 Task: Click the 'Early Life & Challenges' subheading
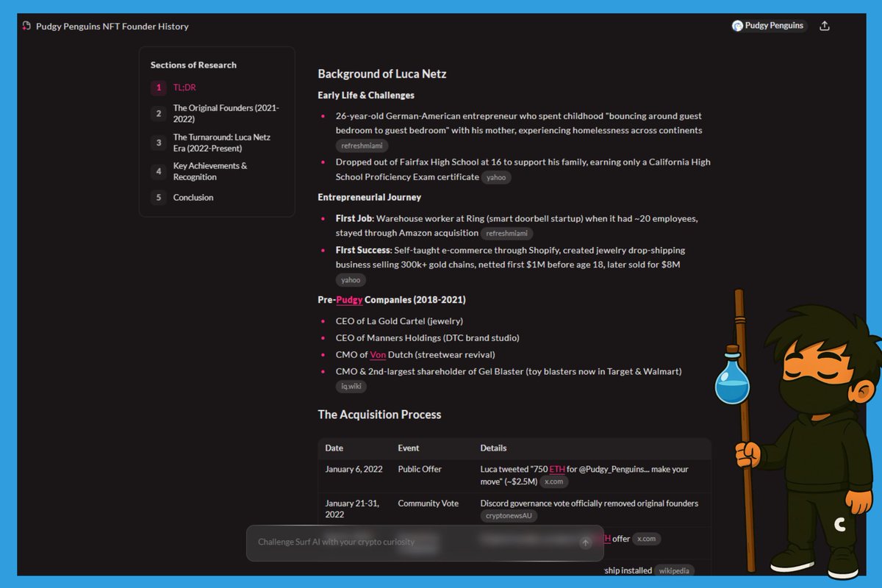(366, 95)
